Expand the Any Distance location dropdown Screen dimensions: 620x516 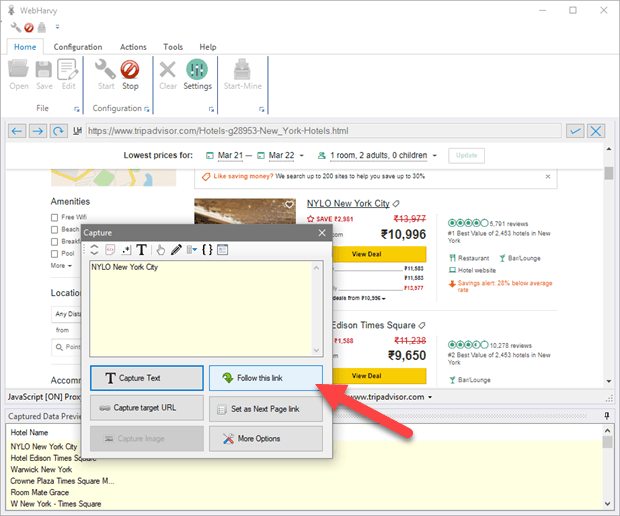pyautogui.click(x=66, y=314)
